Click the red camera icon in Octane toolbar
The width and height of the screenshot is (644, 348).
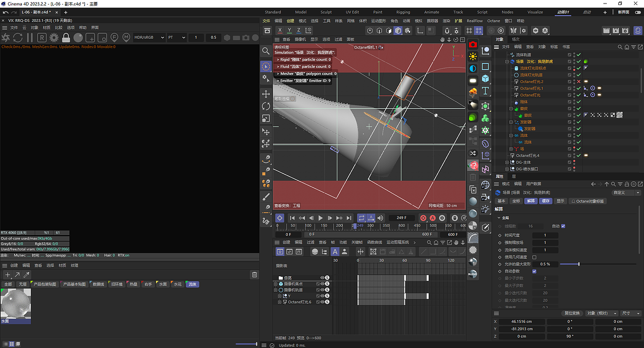click(473, 44)
